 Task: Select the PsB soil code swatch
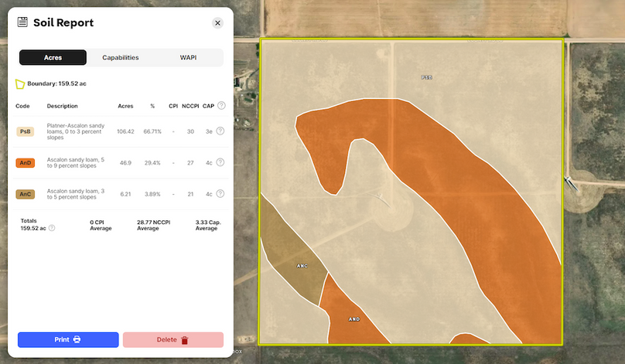pos(26,131)
